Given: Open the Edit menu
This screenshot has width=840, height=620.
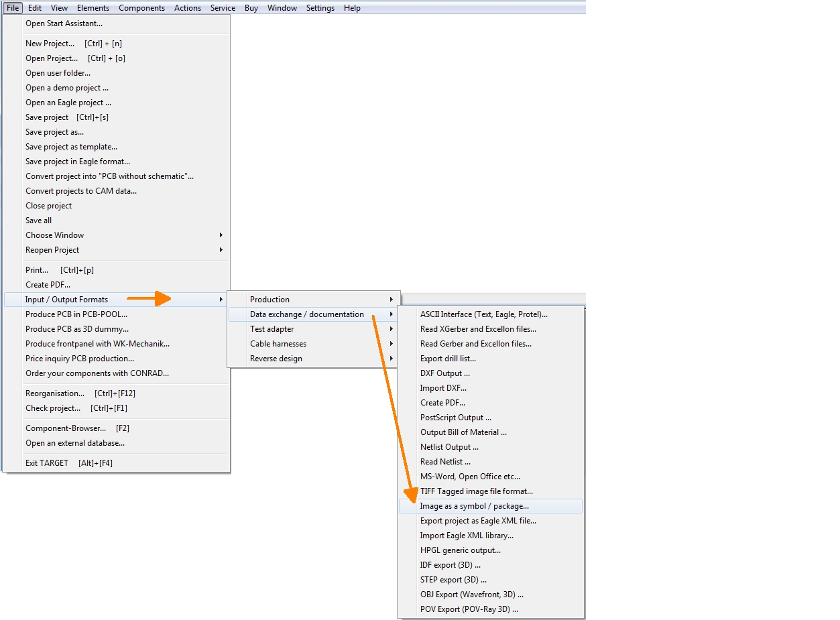Looking at the screenshot, I should (x=35, y=8).
